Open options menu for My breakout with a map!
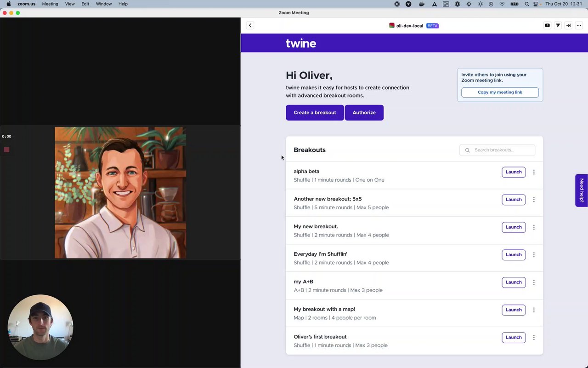 (534, 310)
